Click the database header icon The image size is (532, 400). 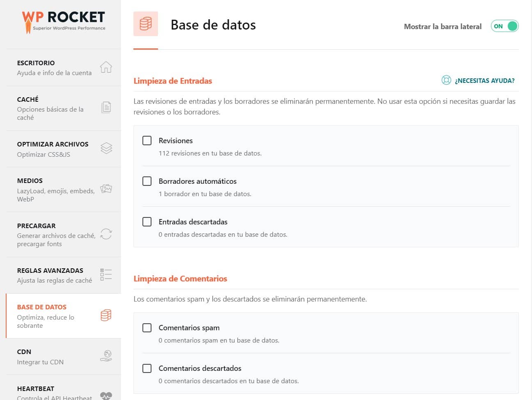[146, 24]
